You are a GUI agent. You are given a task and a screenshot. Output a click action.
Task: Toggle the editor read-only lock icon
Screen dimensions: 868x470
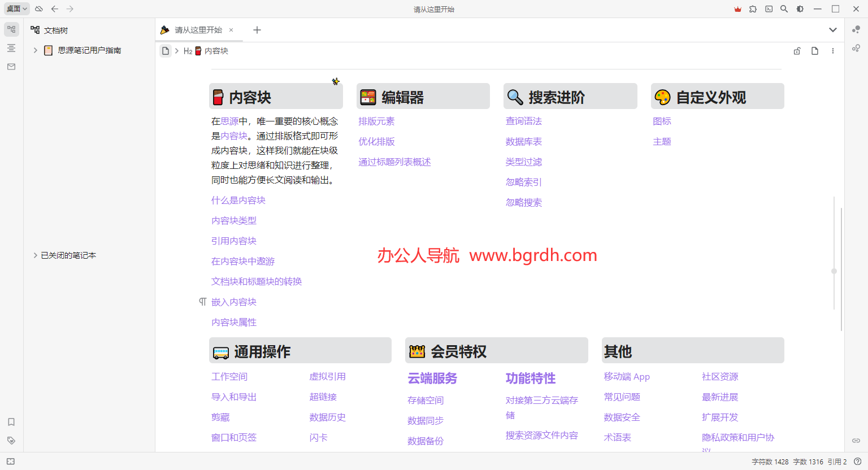[797, 50]
